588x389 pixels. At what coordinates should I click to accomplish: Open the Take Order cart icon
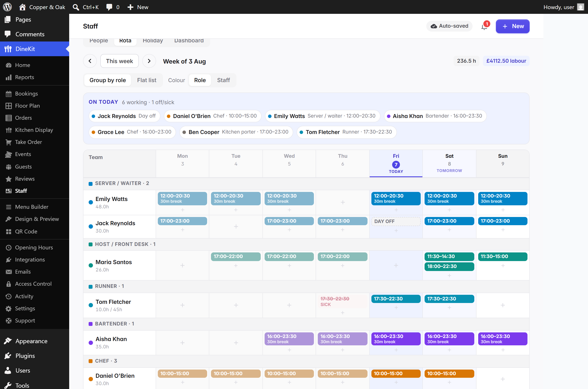(x=9, y=142)
